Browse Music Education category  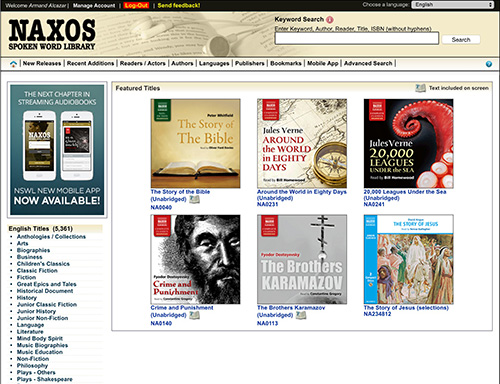[40, 352]
